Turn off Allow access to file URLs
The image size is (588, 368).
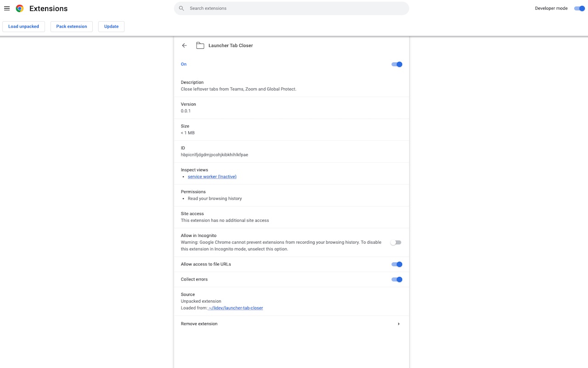click(397, 264)
